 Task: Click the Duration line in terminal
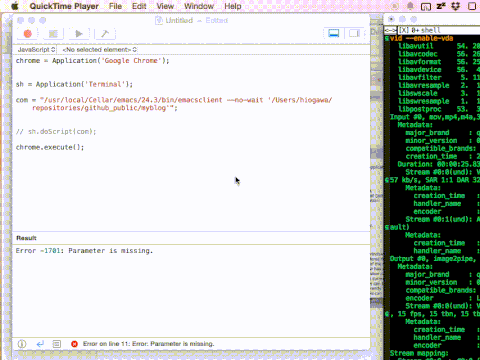click(438, 164)
